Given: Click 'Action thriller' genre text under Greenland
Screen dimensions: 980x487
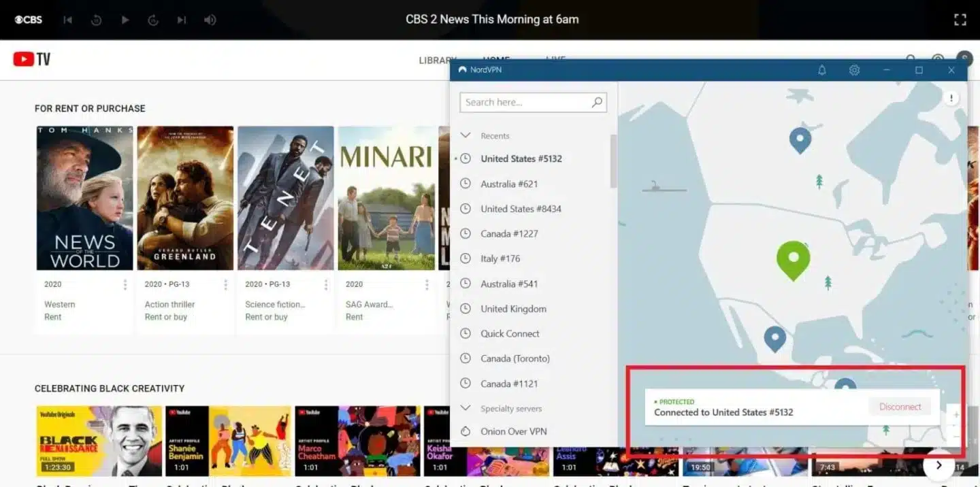Looking at the screenshot, I should click(169, 305).
